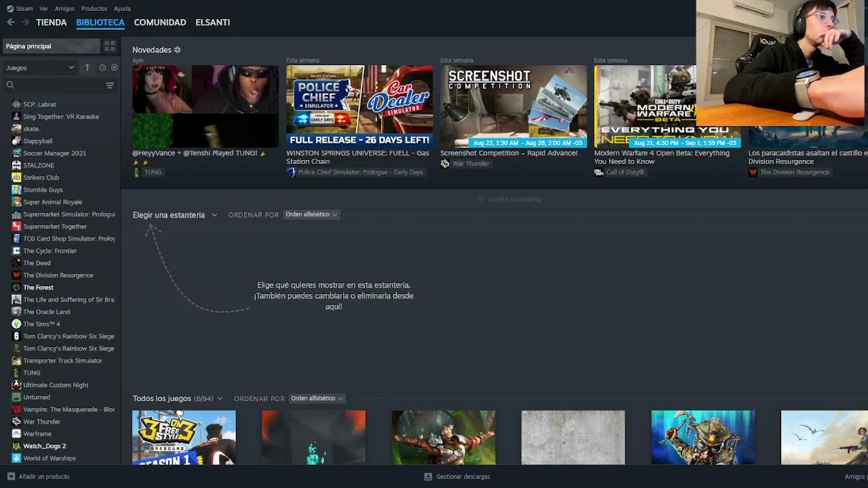
Task: Select Vampire: The Masquerade in list
Action: pyautogui.click(x=68, y=409)
